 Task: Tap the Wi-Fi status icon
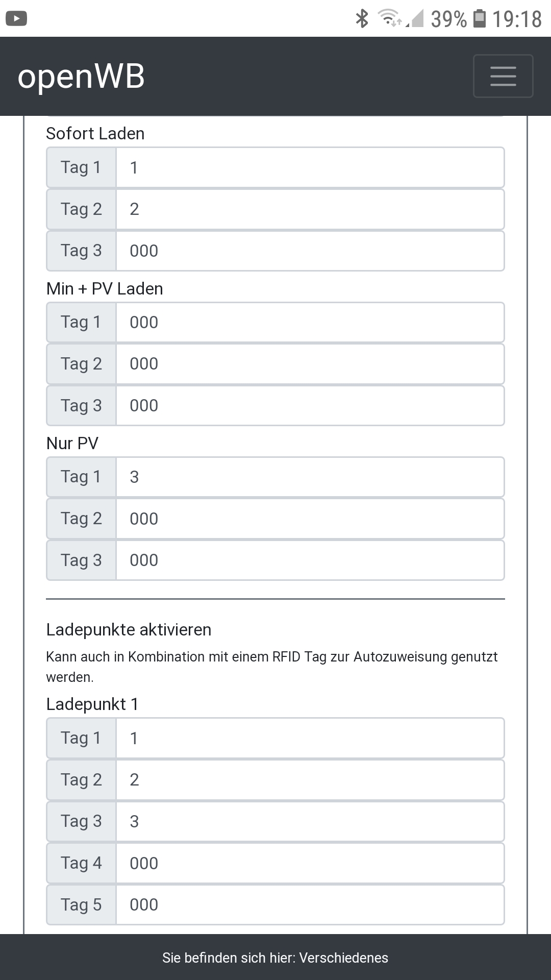tap(390, 18)
